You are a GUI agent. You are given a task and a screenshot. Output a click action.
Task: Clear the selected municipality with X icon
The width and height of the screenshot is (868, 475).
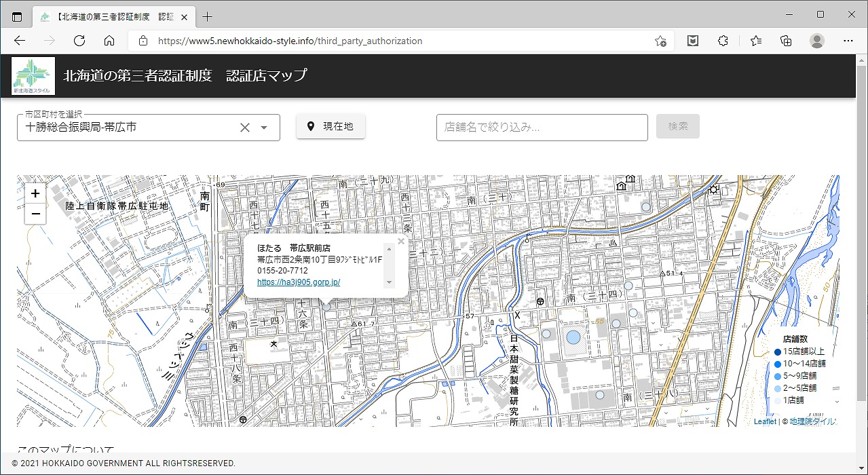pyautogui.click(x=245, y=128)
